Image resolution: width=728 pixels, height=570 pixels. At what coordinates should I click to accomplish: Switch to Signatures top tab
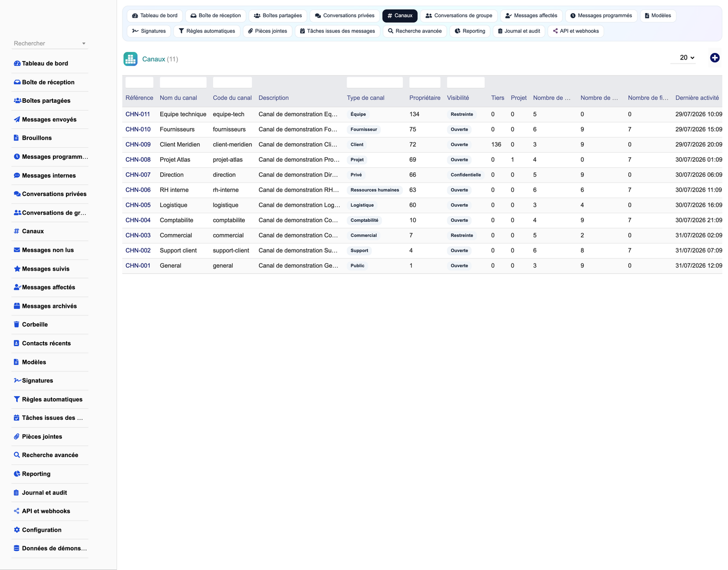click(x=149, y=31)
